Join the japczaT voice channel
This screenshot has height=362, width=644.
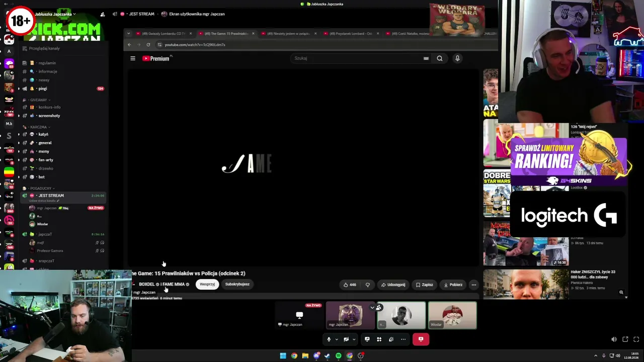(x=45, y=234)
